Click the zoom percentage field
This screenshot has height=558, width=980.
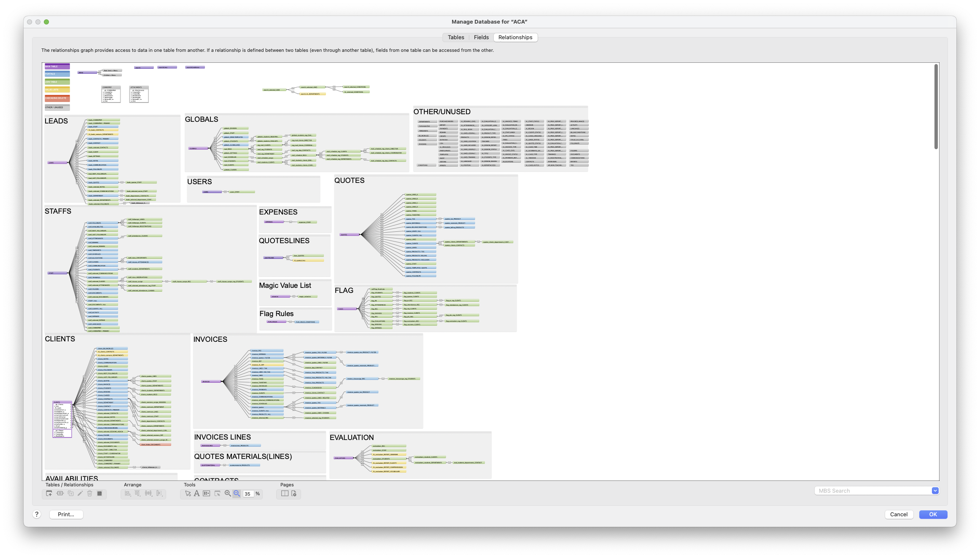click(248, 494)
